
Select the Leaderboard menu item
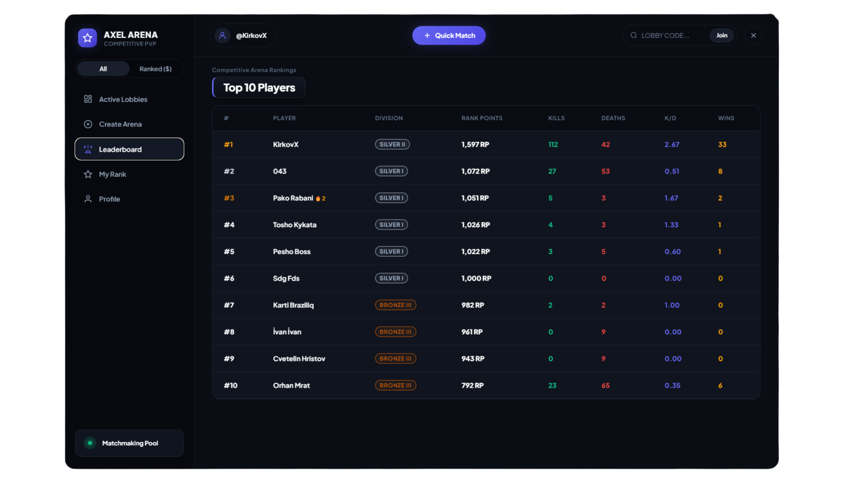click(129, 149)
